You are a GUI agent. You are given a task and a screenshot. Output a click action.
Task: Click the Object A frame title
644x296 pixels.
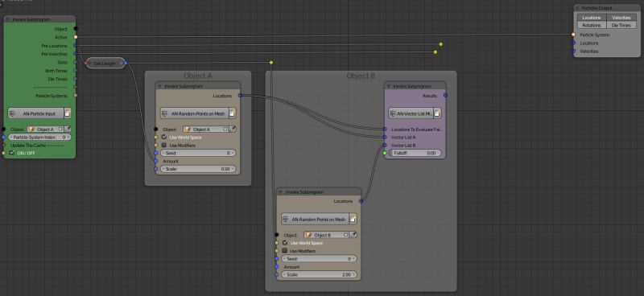[198, 76]
